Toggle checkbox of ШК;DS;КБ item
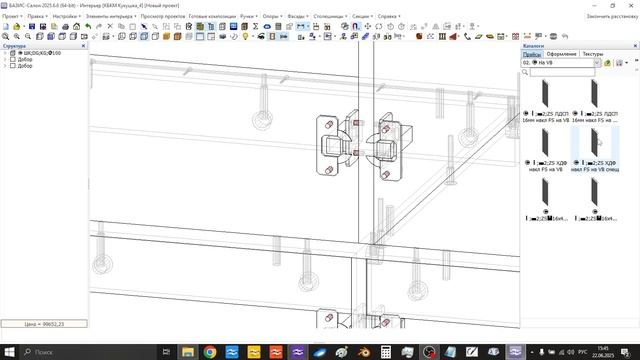The height and width of the screenshot is (360, 640). tap(13, 53)
